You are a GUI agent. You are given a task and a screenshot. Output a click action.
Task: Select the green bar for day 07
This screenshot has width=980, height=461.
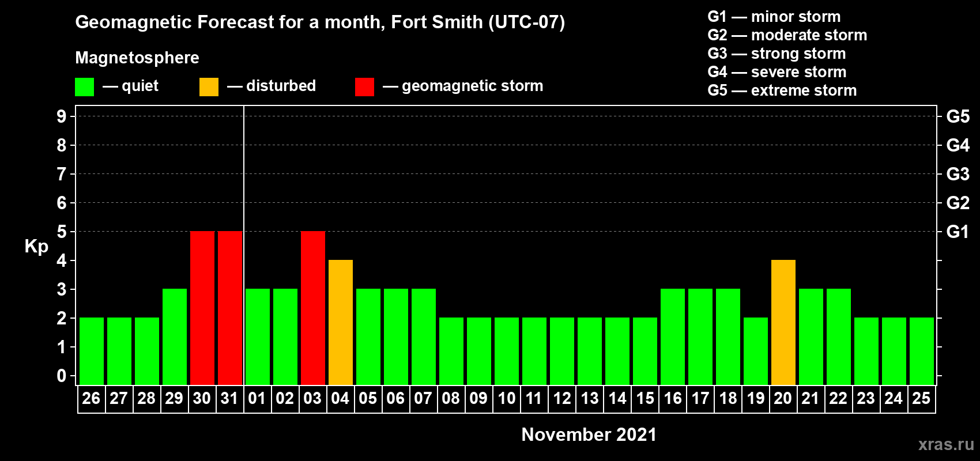424,337
